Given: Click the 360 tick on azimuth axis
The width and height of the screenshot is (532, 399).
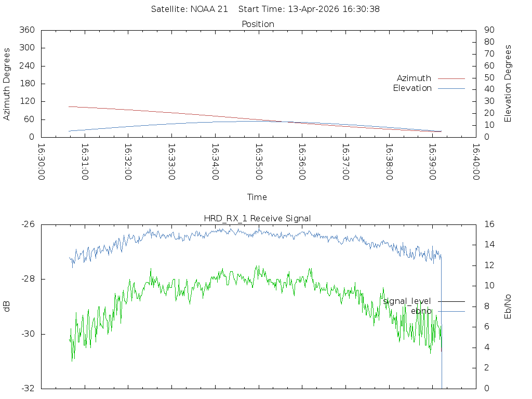Looking at the screenshot, I should point(27,30).
